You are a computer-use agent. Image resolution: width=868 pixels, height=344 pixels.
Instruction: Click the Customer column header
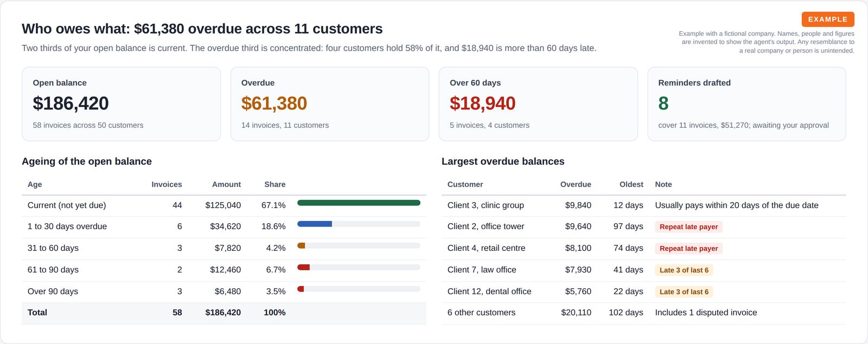(x=465, y=184)
